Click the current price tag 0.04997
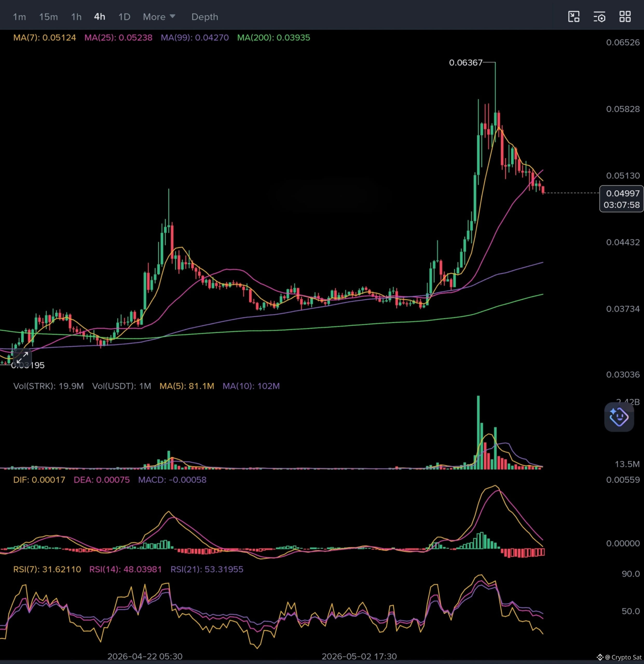 pos(621,198)
